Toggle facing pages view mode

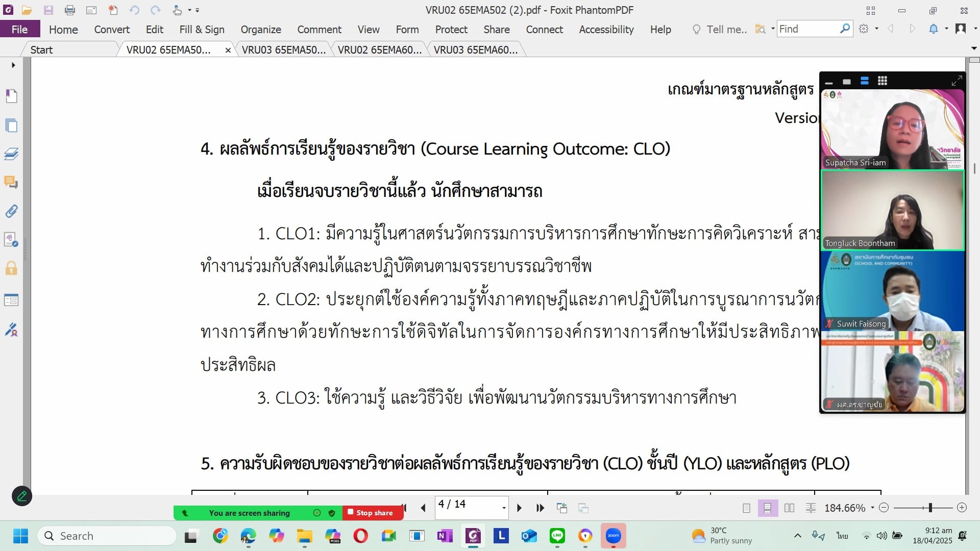pyautogui.click(x=789, y=508)
